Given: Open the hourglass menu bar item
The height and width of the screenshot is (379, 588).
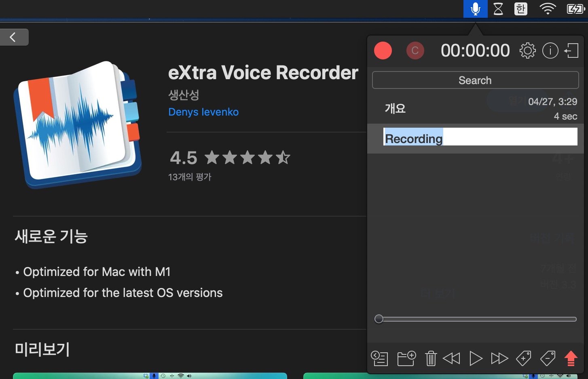Looking at the screenshot, I should point(498,9).
